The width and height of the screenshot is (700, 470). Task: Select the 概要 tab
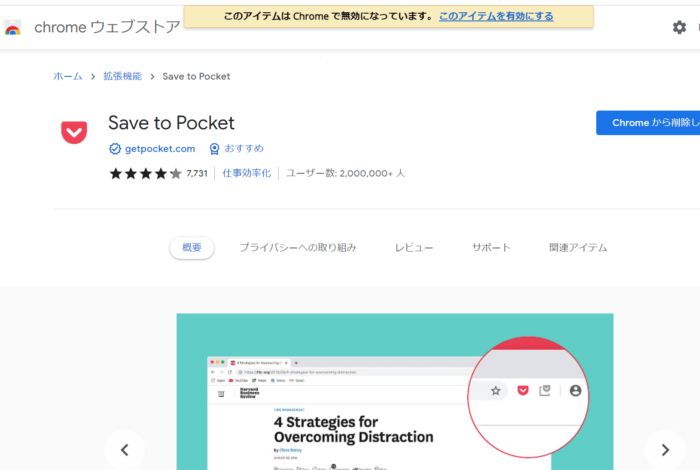[192, 248]
